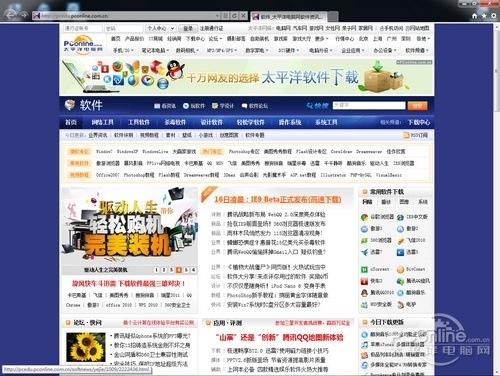500x376 pixels.
Task: Click the 密码 password field
Action: tap(123, 28)
